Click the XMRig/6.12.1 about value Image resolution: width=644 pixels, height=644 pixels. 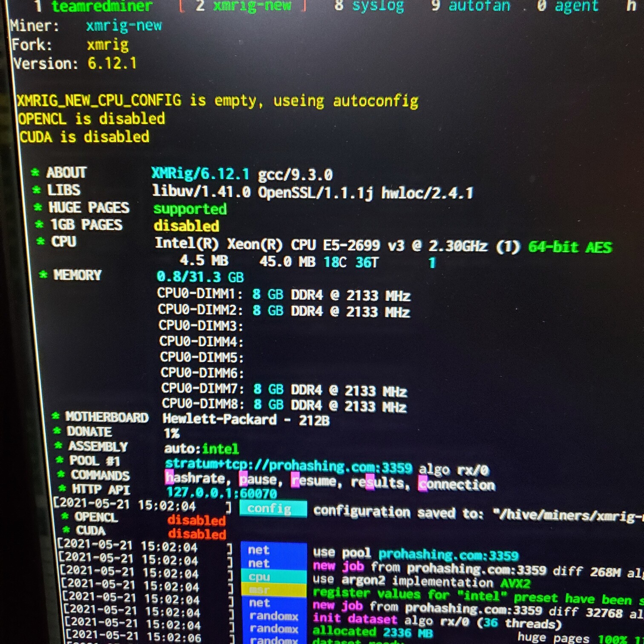pyautogui.click(x=200, y=173)
